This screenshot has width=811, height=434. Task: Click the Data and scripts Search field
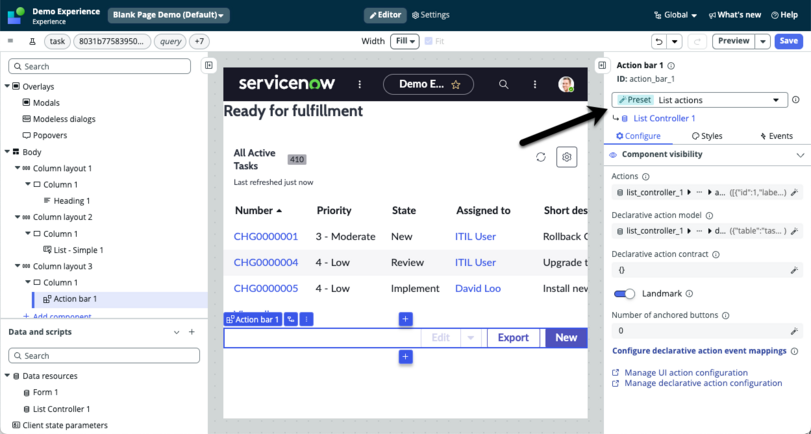click(x=104, y=355)
